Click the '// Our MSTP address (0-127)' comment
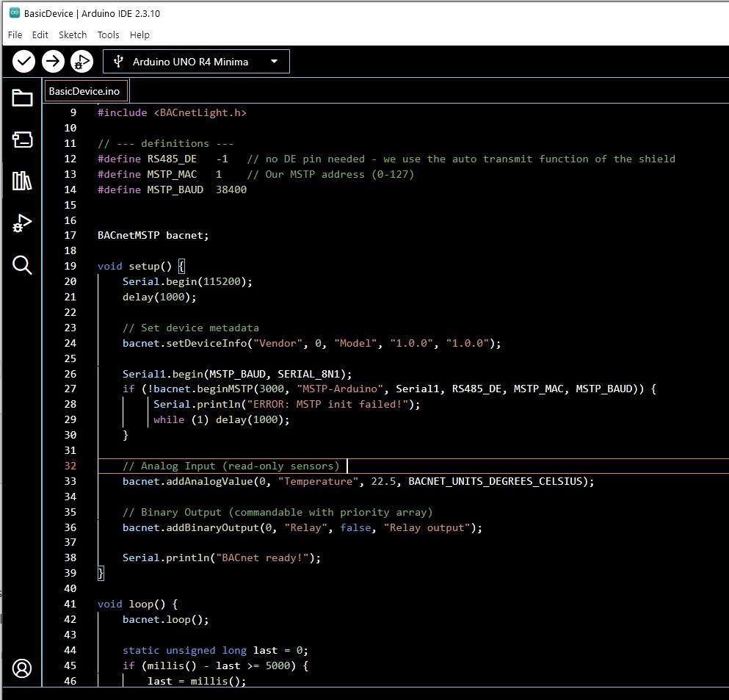Viewport: 729px width, 700px height. point(330,174)
